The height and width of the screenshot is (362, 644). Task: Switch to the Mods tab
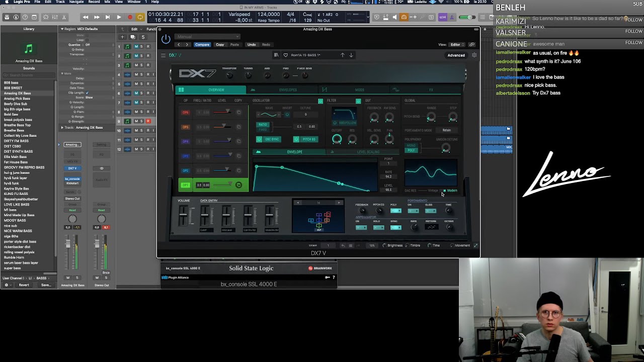(354, 90)
